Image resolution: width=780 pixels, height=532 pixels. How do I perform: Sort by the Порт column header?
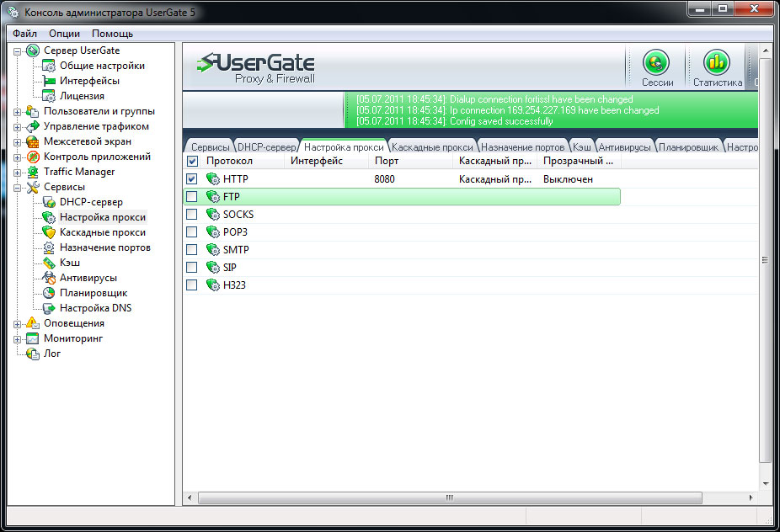411,161
